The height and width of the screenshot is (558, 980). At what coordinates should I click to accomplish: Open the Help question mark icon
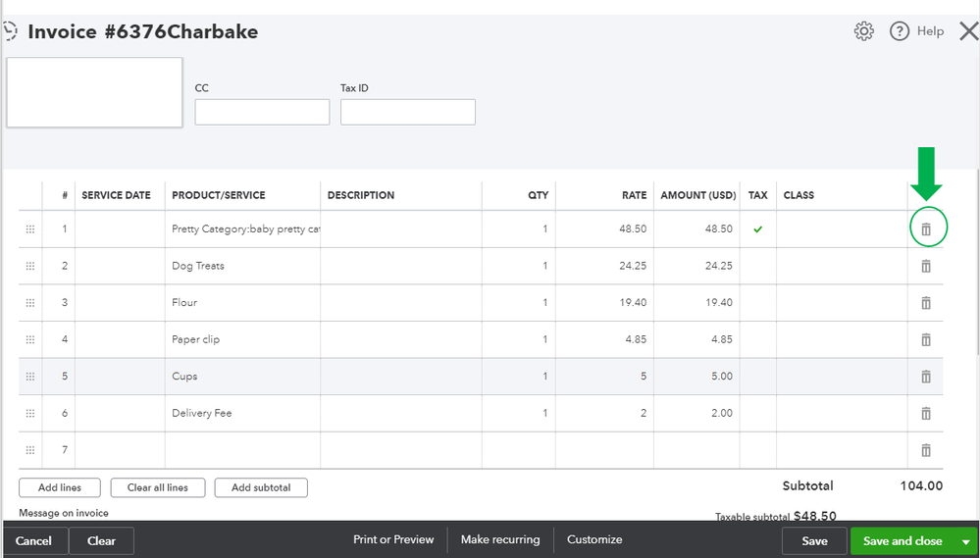[899, 31]
